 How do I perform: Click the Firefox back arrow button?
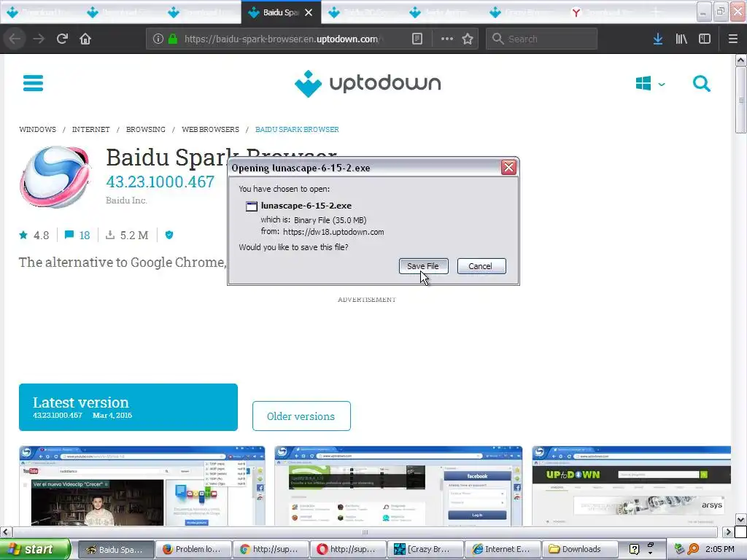coord(15,39)
